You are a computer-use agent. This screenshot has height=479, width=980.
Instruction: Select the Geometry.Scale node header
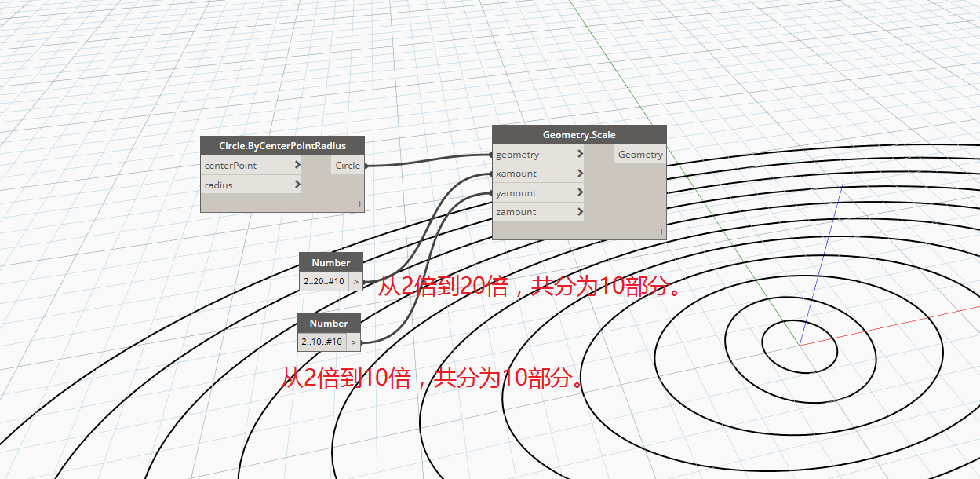(579, 135)
